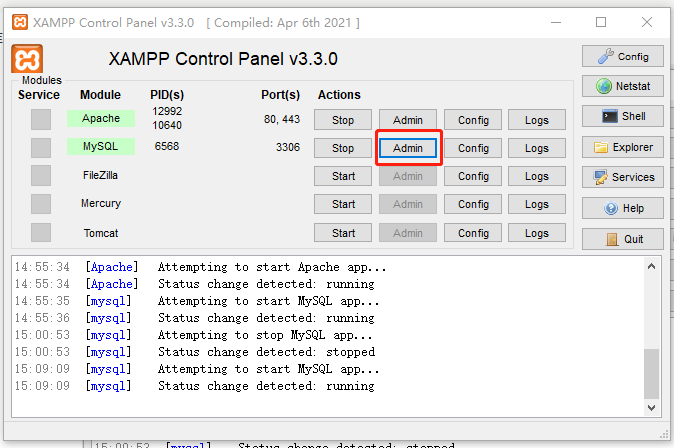Toggle the Mercury service checkbox
The image size is (674, 448).
(41, 203)
